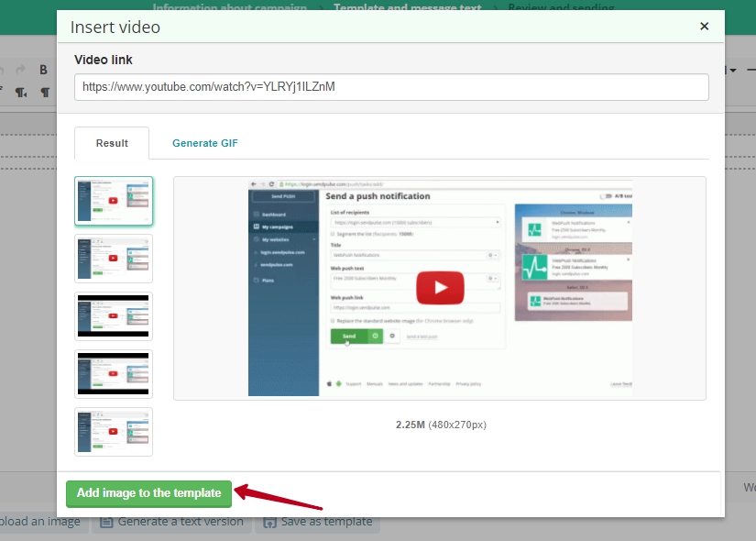756x541 pixels.
Task: Click the Undo icon in the editor toolbar
Action: pos(2,70)
